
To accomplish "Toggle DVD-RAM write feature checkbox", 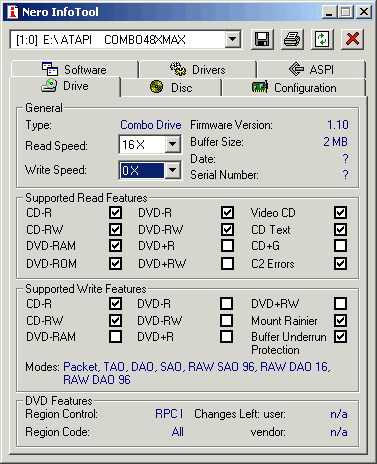I will point(115,337).
